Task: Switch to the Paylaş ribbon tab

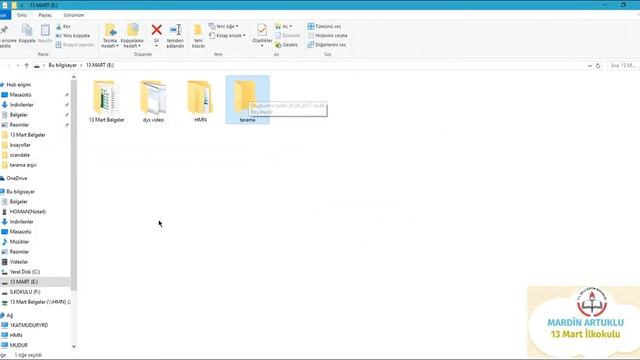Action: [45, 15]
